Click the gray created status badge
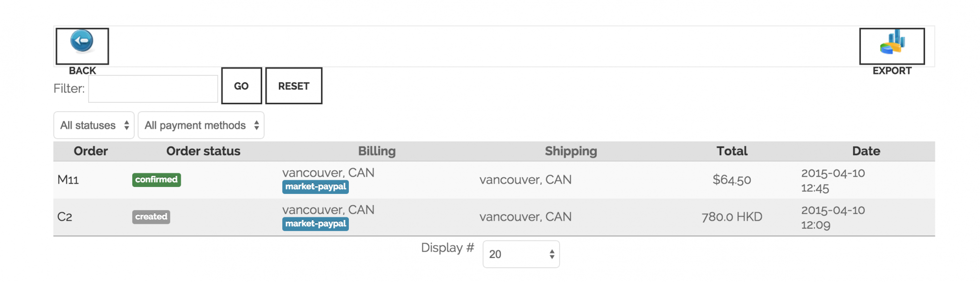Screen dimensions: 980x282 point(151,217)
